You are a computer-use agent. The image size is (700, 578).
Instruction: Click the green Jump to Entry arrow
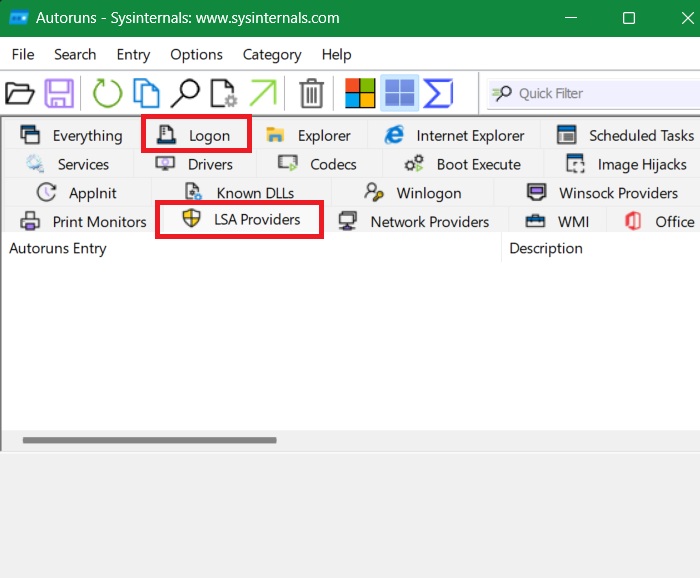pos(263,93)
